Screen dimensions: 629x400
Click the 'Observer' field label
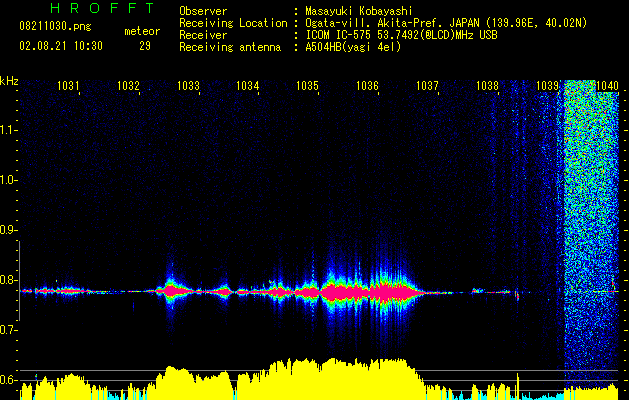pos(203,11)
